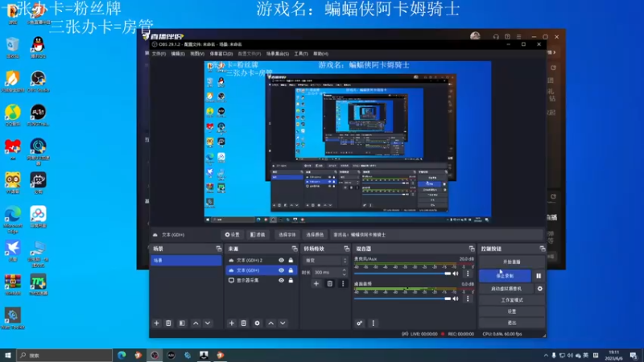The width and height of the screenshot is (644, 362).
Task: Undock the Scene Transitions panel
Action: (347, 249)
